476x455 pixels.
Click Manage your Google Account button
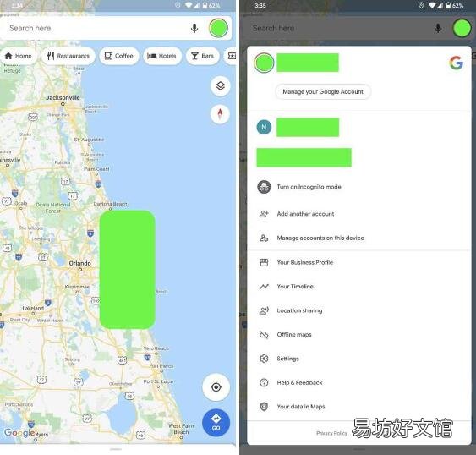(323, 91)
